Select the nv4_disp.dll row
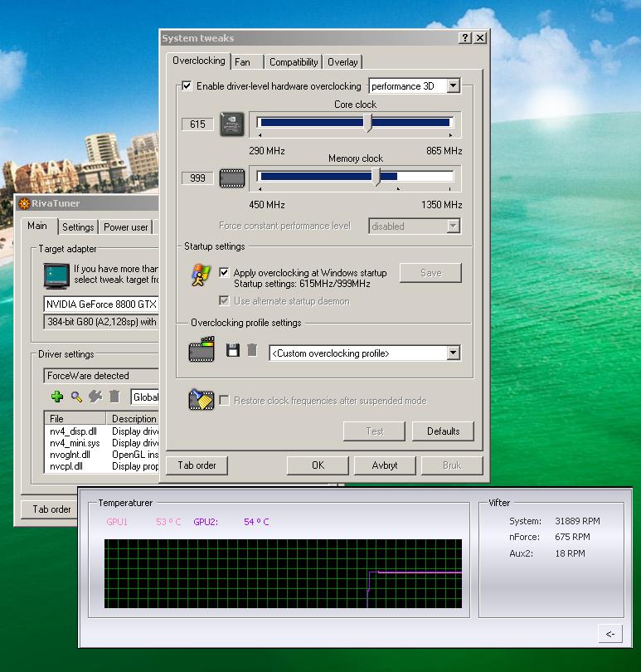 (x=101, y=431)
